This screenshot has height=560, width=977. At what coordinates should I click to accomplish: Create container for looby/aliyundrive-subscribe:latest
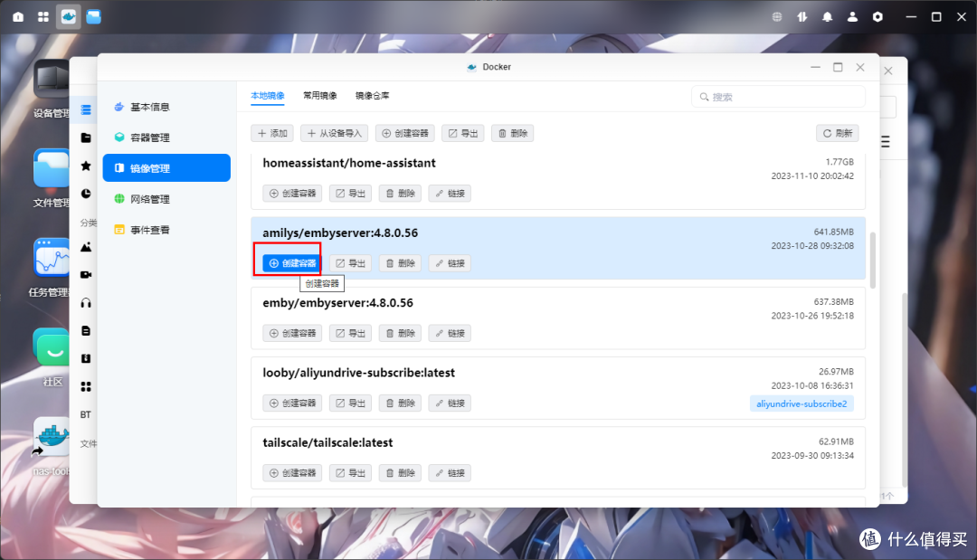(x=292, y=403)
